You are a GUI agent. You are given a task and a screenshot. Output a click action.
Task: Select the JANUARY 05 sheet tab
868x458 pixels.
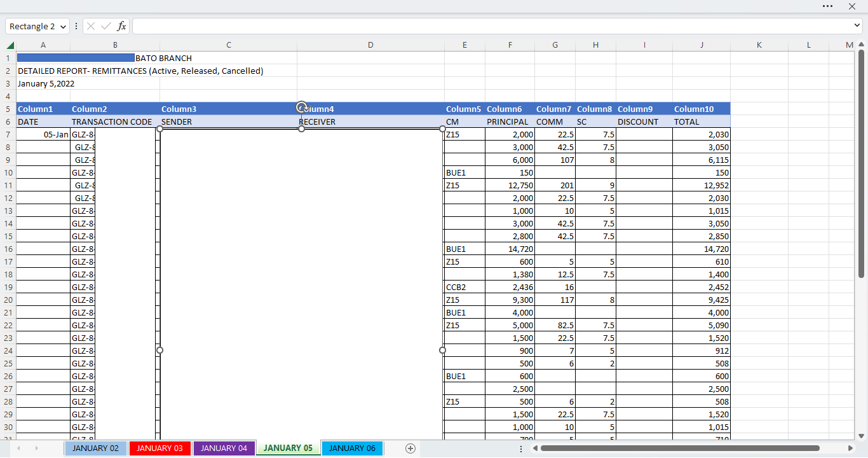(x=288, y=448)
